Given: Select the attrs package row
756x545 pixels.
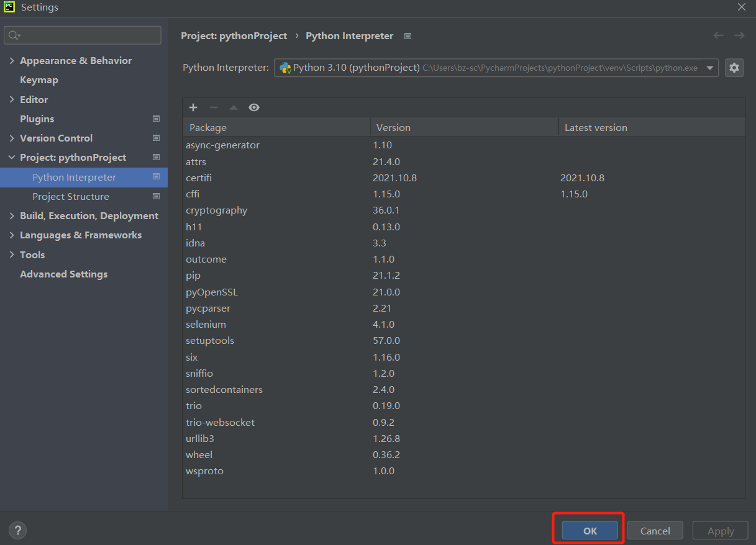Looking at the screenshot, I should [464, 161].
